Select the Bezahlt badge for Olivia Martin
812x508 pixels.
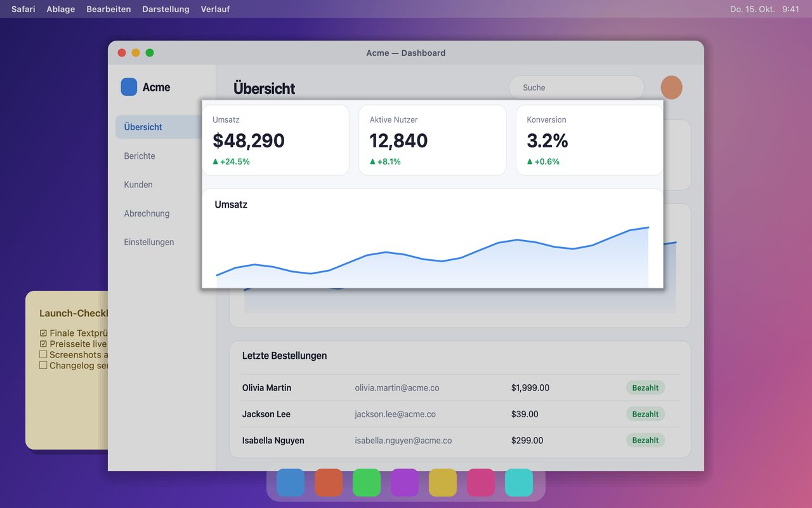click(645, 388)
